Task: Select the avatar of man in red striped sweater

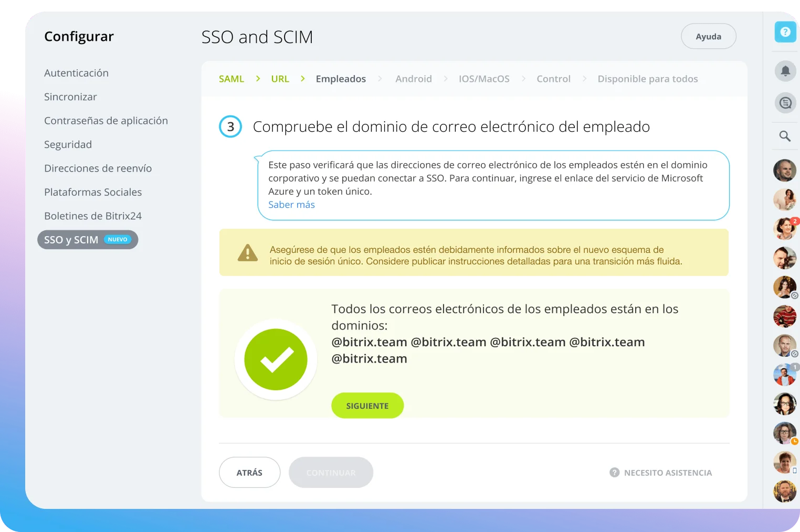Action: pyautogui.click(x=785, y=316)
